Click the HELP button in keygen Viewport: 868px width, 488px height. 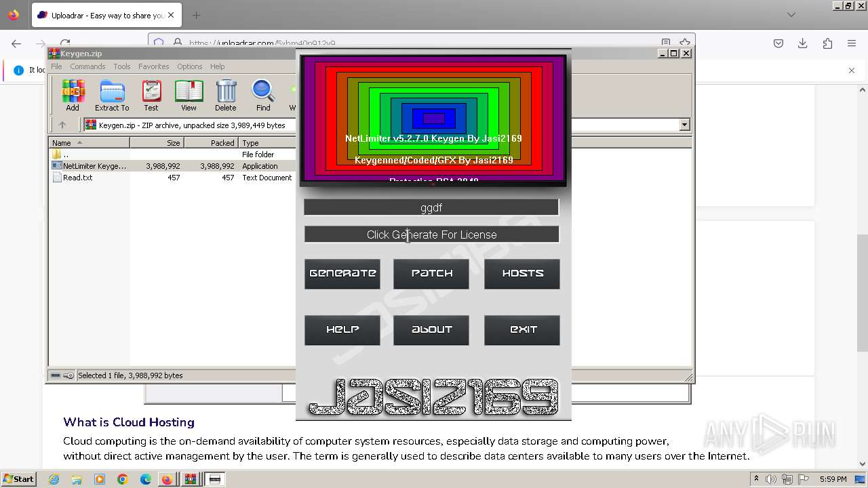coord(342,330)
